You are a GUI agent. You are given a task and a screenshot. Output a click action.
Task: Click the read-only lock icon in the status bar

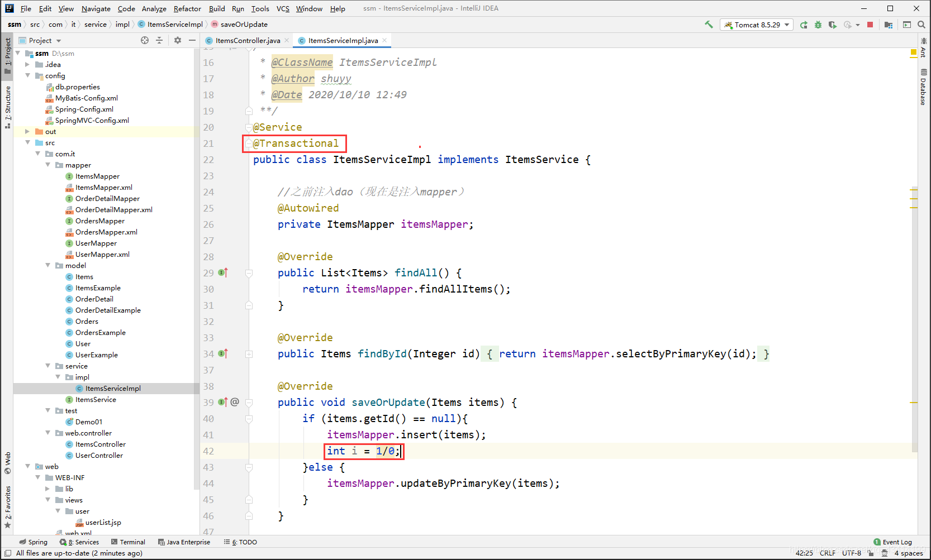(x=871, y=553)
